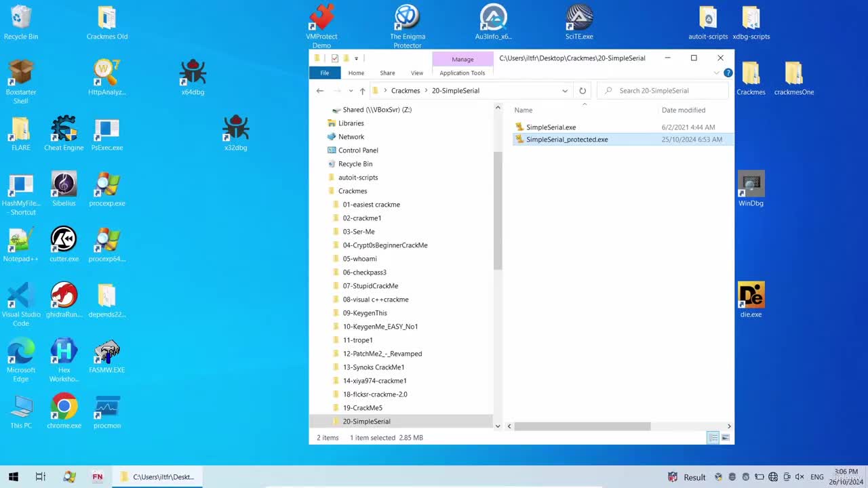The height and width of the screenshot is (488, 868).
Task: Select the Cheat Engine desktop icon
Action: coord(64,132)
